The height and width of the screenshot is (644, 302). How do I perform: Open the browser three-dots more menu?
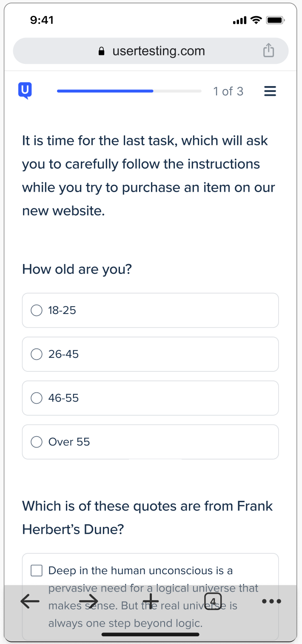tap(271, 601)
